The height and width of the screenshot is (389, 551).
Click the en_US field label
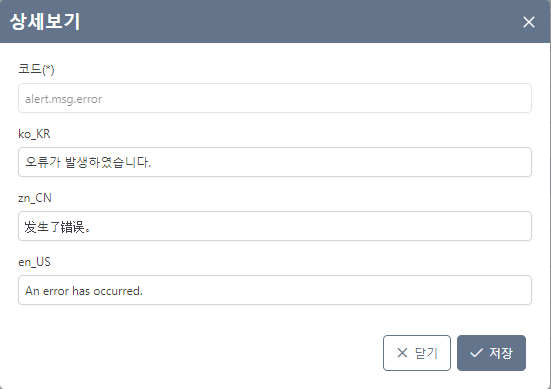pyautogui.click(x=34, y=262)
